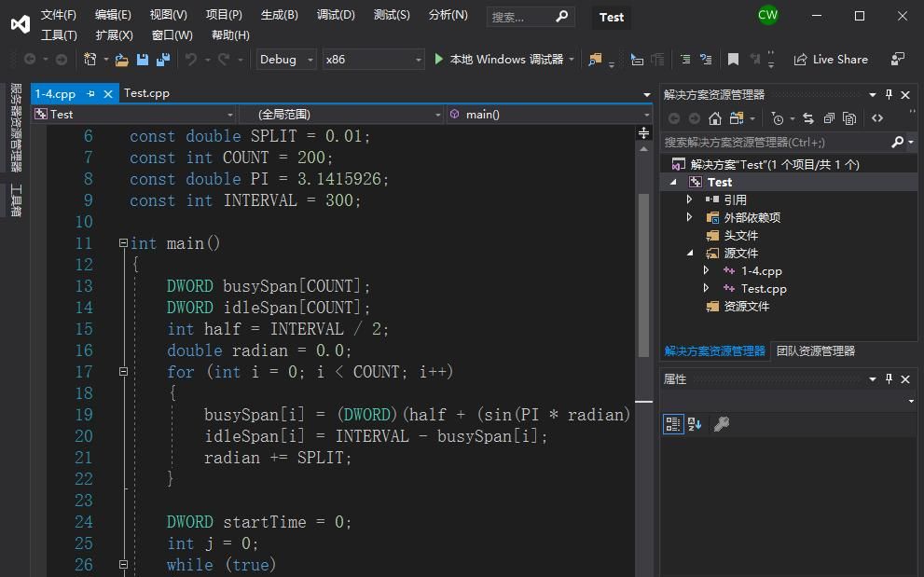The image size is (924, 577).
Task: Click the Solution Explorer home icon
Action: coord(715,118)
